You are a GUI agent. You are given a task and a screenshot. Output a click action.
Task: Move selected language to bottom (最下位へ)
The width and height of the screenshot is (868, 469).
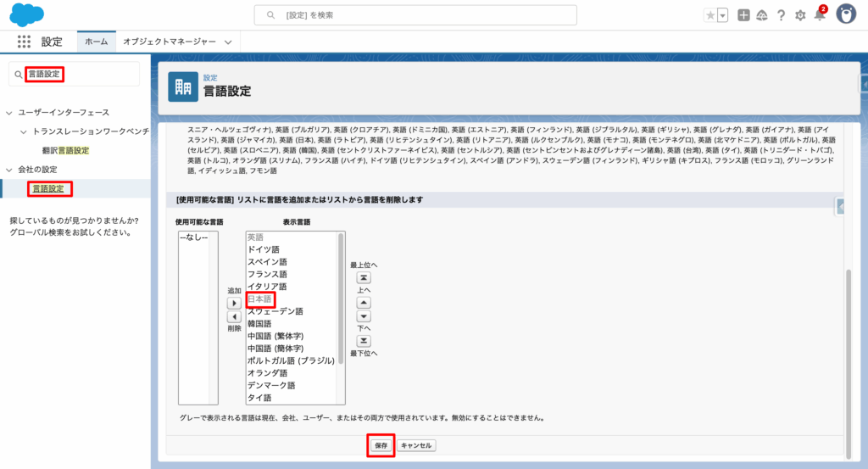[x=364, y=341]
